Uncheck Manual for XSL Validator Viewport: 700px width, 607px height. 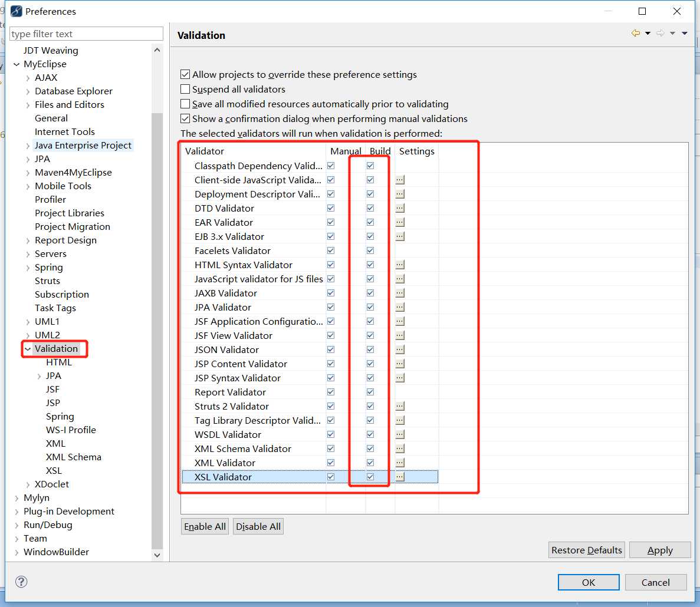(x=331, y=477)
